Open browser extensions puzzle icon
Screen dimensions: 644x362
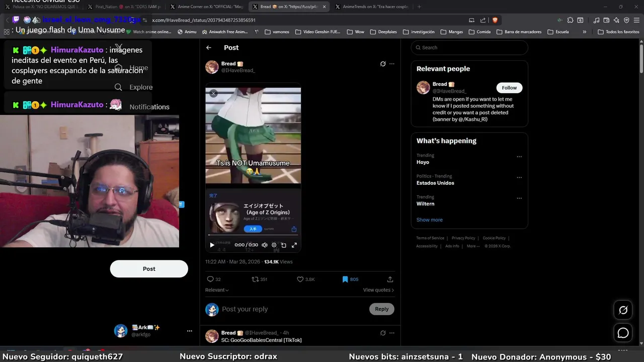coord(570,20)
